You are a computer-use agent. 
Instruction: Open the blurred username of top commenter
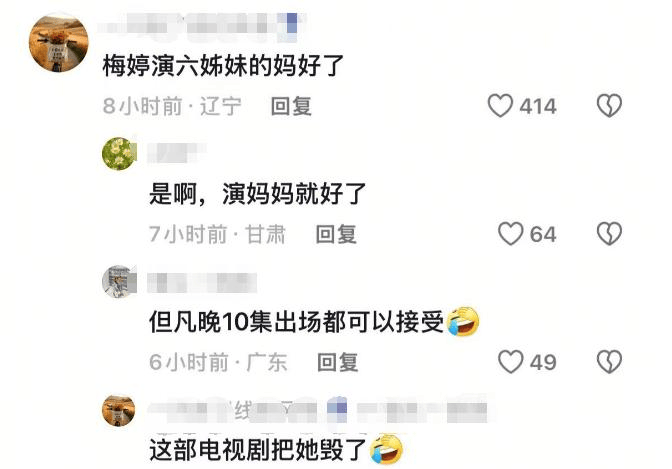(201, 27)
